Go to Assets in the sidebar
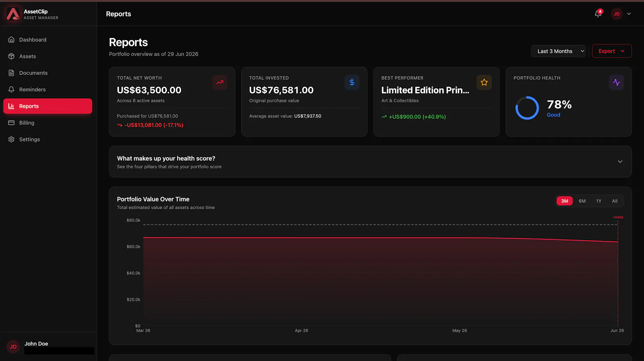The width and height of the screenshot is (644, 361). [47, 56]
